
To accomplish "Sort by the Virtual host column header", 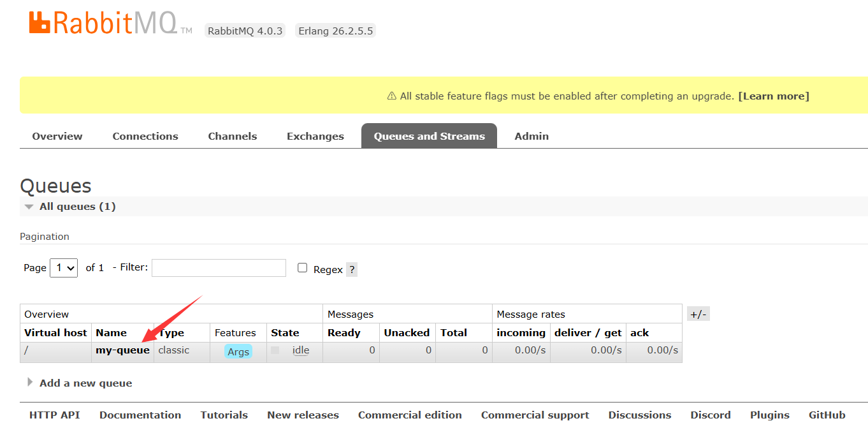I will pyautogui.click(x=55, y=333).
